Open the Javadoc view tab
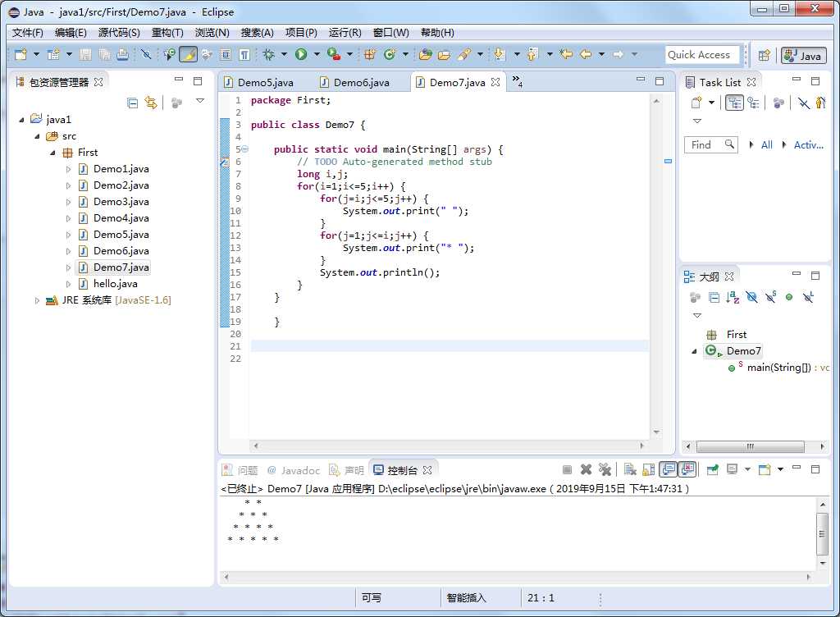Image resolution: width=840 pixels, height=617 pixels. [x=294, y=470]
